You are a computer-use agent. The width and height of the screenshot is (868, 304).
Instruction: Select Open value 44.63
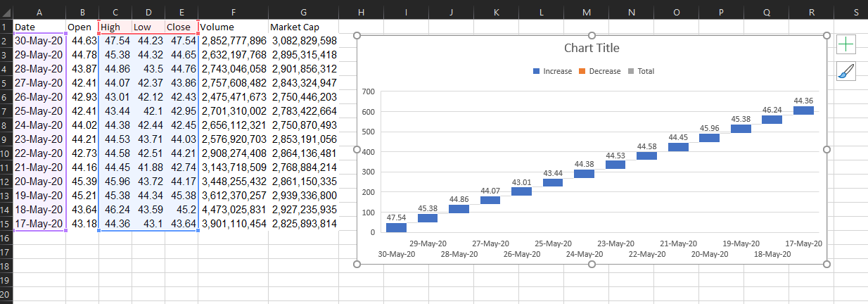pos(82,41)
